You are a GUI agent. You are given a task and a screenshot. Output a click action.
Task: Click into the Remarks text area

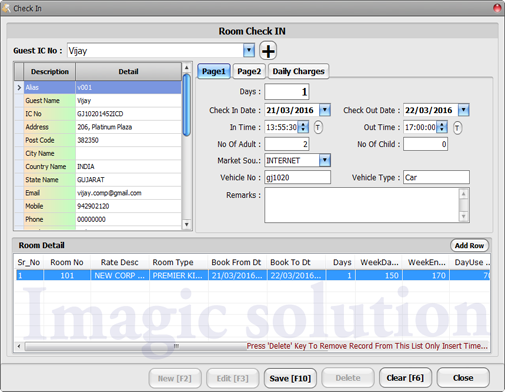[362, 205]
